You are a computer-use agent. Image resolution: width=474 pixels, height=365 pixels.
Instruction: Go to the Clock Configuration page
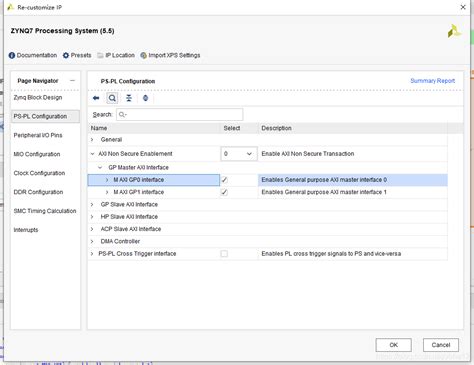[x=39, y=173]
